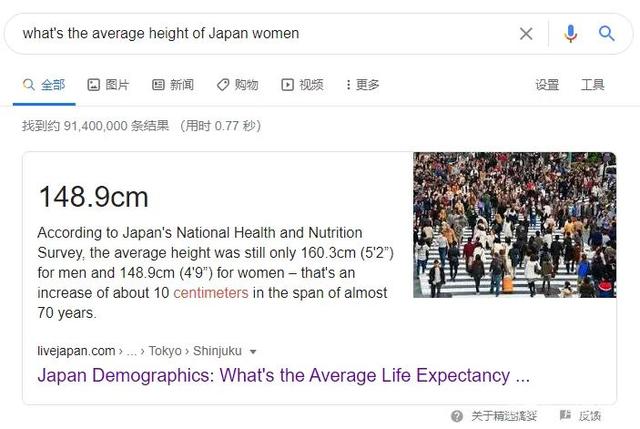Open the Japan Demographics result link
The height and width of the screenshot is (429, 640).
[x=283, y=376]
